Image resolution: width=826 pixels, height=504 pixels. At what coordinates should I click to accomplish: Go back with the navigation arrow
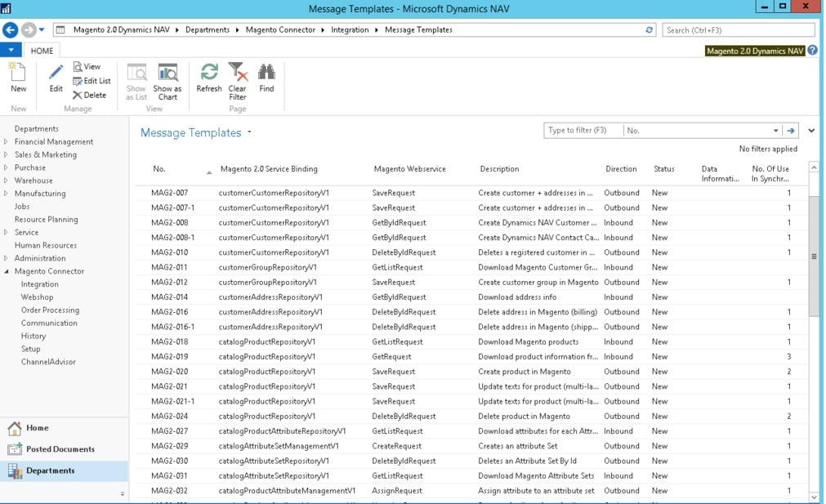click(x=11, y=30)
